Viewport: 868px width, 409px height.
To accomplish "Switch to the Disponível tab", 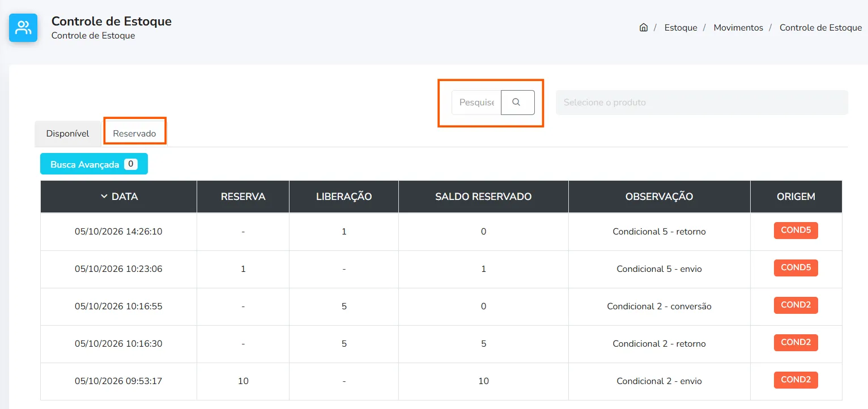I will tap(68, 134).
